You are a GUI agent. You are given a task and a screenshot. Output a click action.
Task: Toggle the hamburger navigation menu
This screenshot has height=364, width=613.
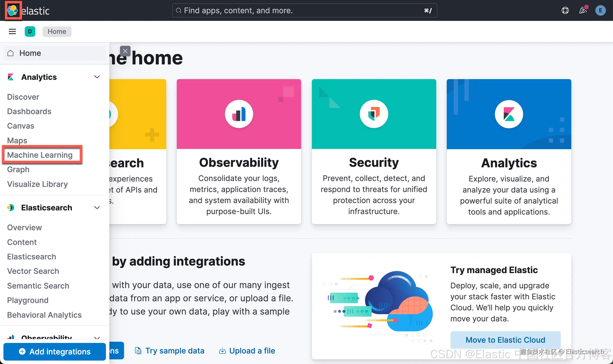coord(12,31)
